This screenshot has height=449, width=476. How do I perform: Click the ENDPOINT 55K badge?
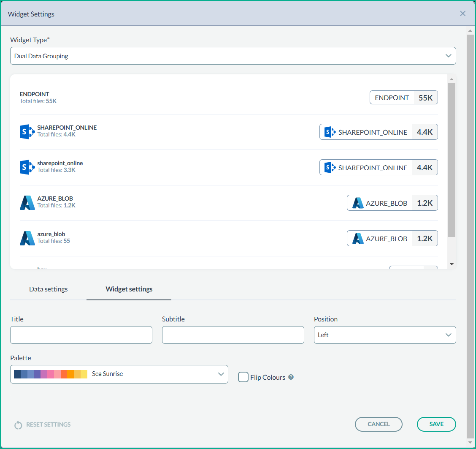pyautogui.click(x=403, y=98)
